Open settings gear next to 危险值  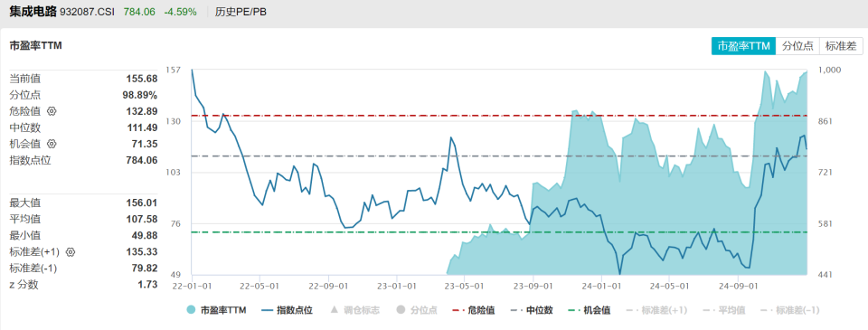click(x=52, y=111)
